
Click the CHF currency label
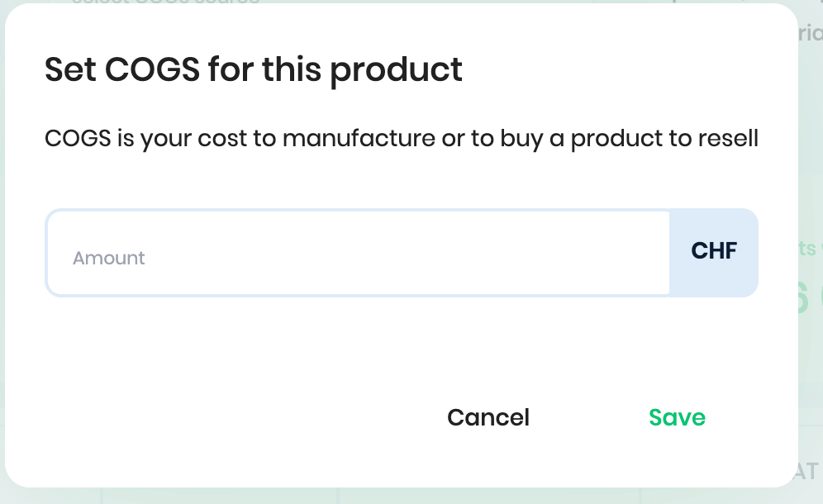pyautogui.click(x=714, y=251)
